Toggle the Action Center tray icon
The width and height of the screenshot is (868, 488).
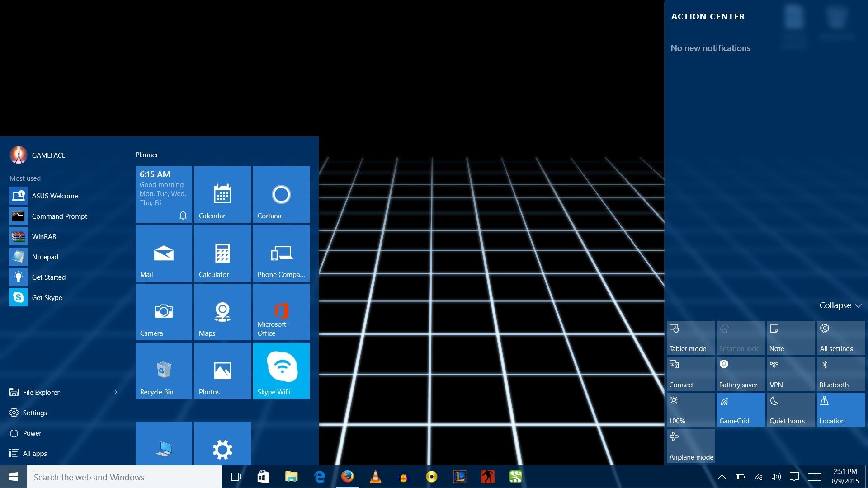[x=794, y=477]
